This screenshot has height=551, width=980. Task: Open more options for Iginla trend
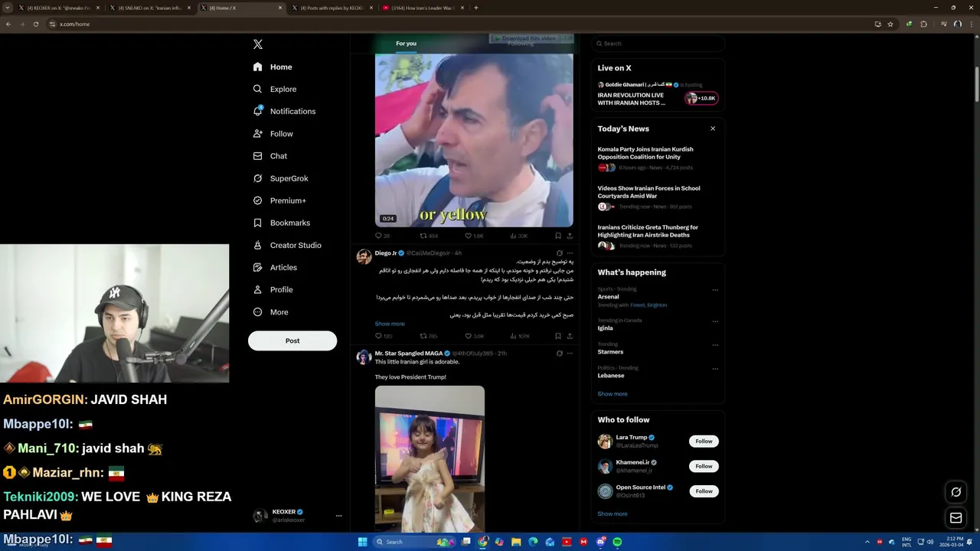[715, 321]
